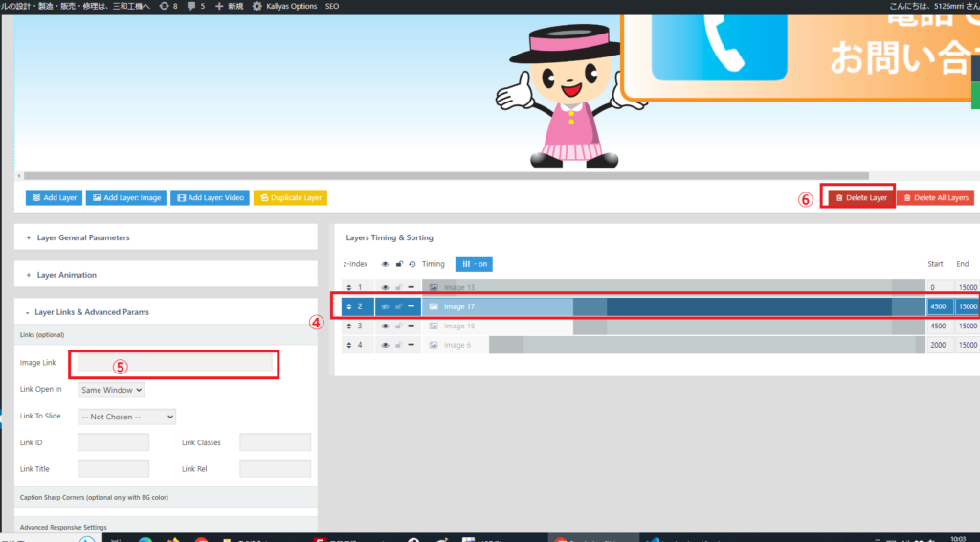This screenshot has height=542, width=980.
Task: Toggle lock icon on Image 6 layer
Action: pos(398,345)
